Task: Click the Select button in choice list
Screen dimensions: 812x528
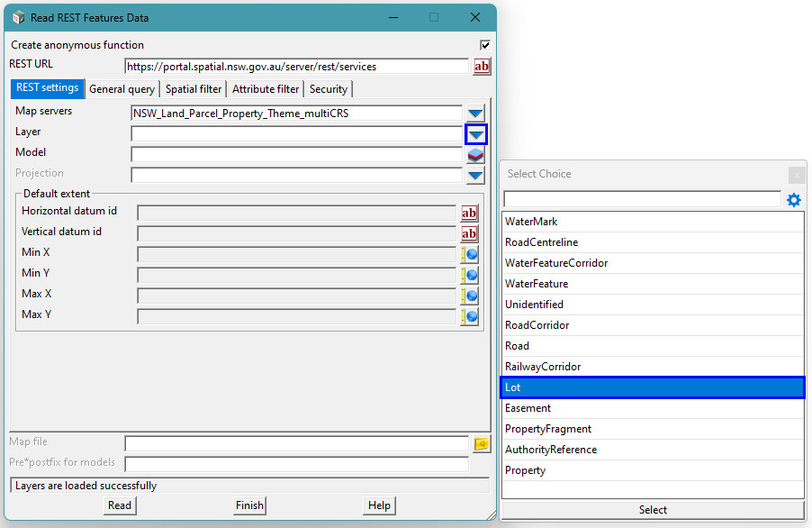Action: pos(652,510)
